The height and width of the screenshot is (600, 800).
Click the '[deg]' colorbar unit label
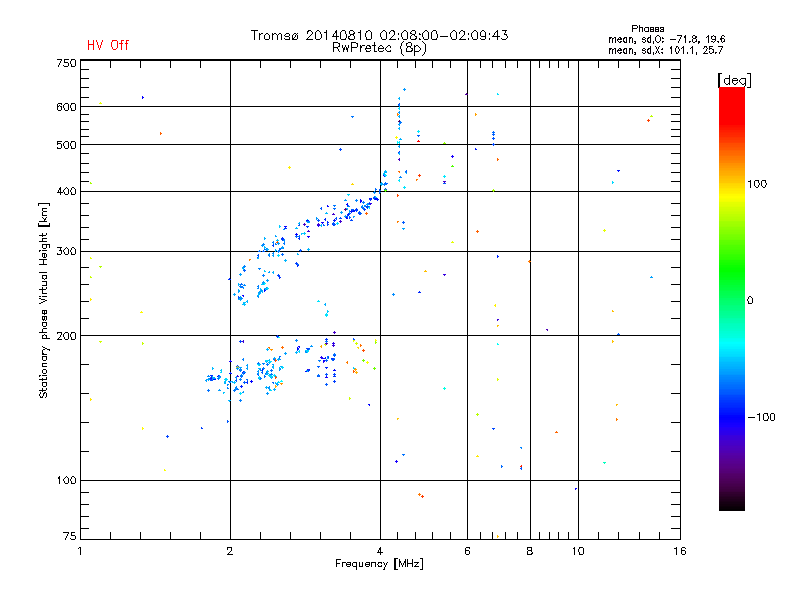[734, 80]
